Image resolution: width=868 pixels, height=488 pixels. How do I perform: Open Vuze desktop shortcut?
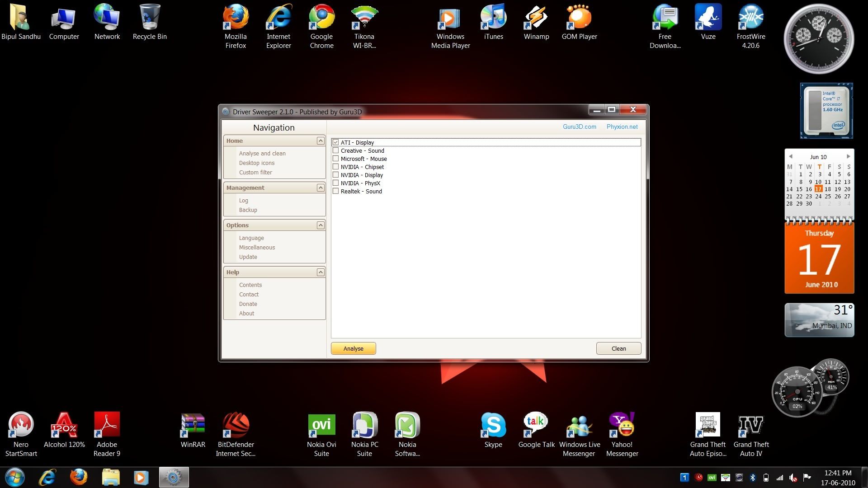click(x=708, y=22)
